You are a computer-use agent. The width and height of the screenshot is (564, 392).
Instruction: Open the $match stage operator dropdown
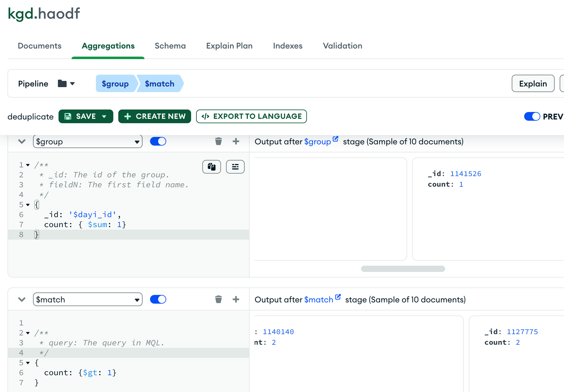click(x=88, y=299)
